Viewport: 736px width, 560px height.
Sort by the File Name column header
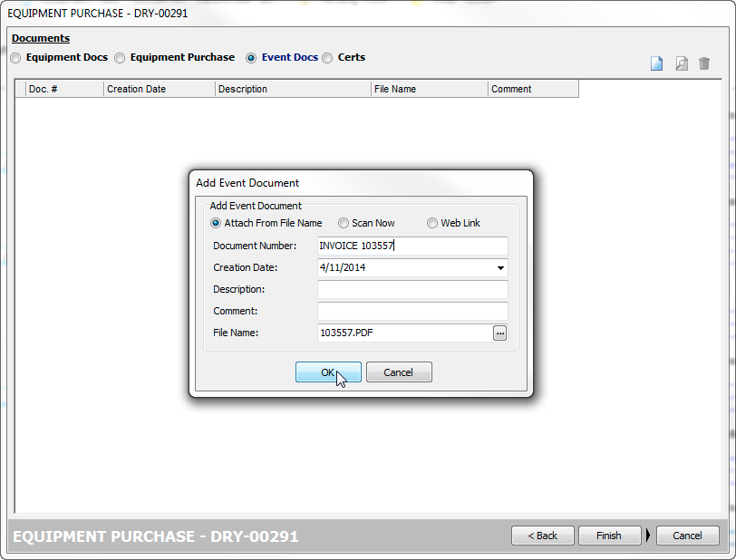tap(430, 89)
